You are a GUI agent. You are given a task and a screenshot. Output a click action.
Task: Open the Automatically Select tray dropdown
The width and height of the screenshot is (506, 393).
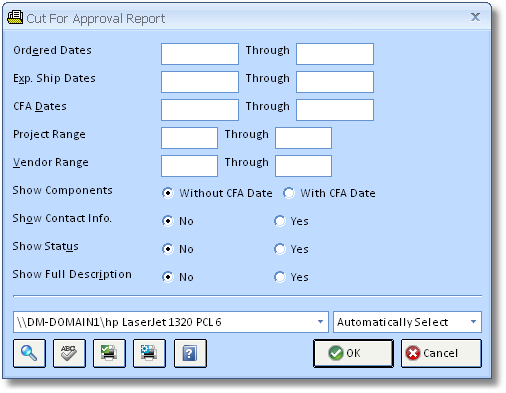tap(473, 322)
